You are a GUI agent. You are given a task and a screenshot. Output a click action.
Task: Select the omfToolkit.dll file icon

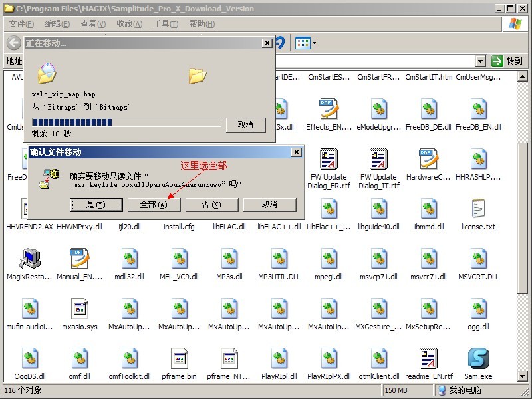coord(129,358)
